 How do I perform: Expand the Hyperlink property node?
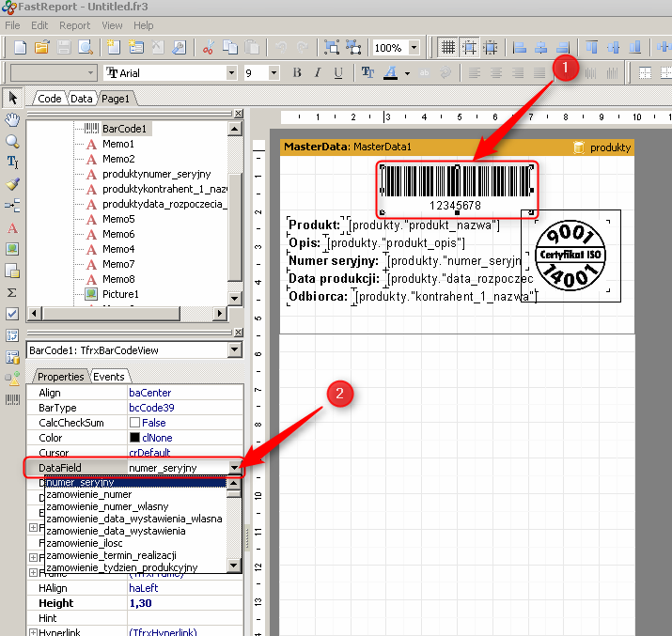coord(33,633)
